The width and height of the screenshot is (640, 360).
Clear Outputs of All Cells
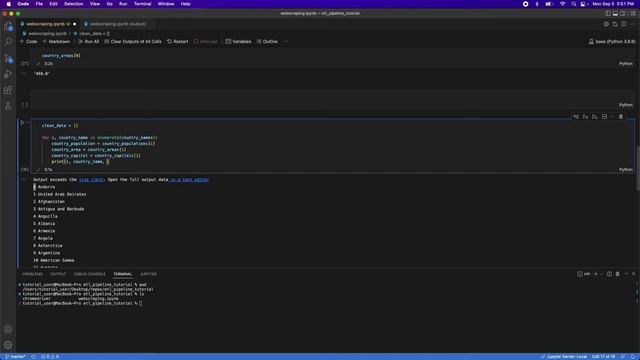pos(133,42)
